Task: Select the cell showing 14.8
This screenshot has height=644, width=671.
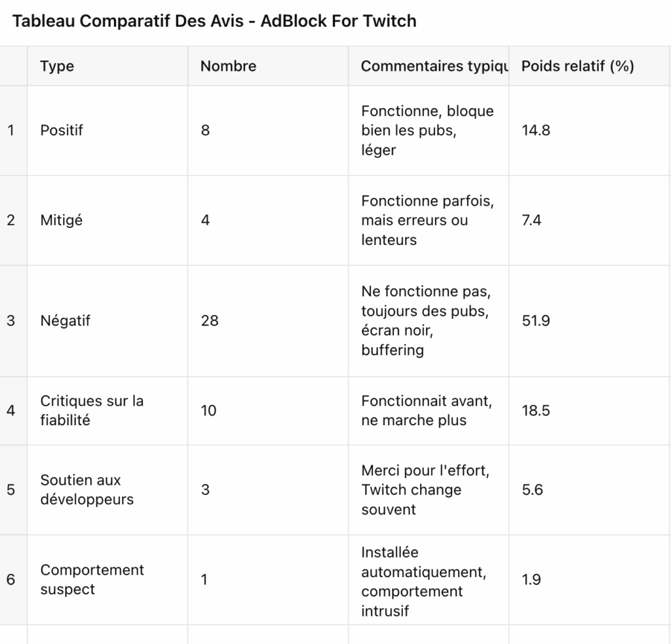Action: click(590, 130)
